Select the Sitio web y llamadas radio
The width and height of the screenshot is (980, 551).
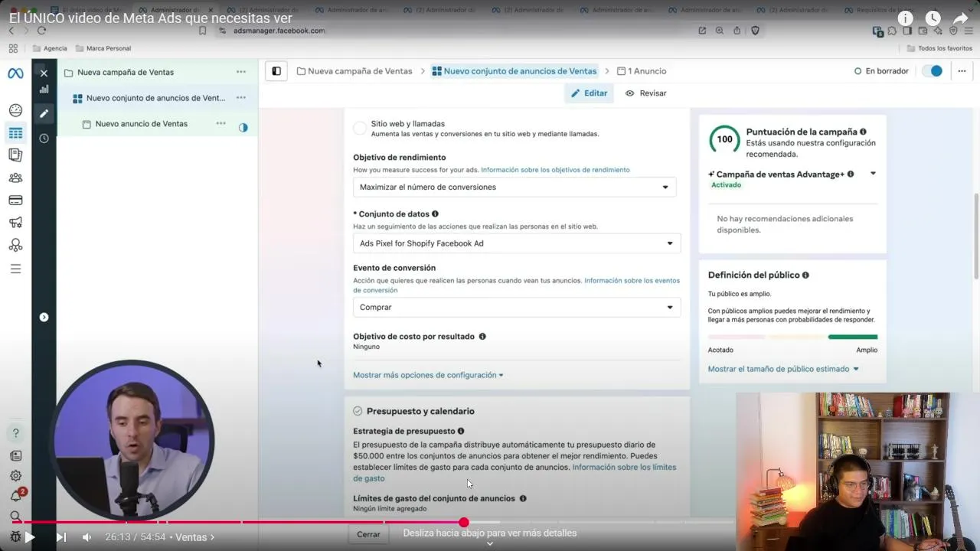click(x=360, y=128)
